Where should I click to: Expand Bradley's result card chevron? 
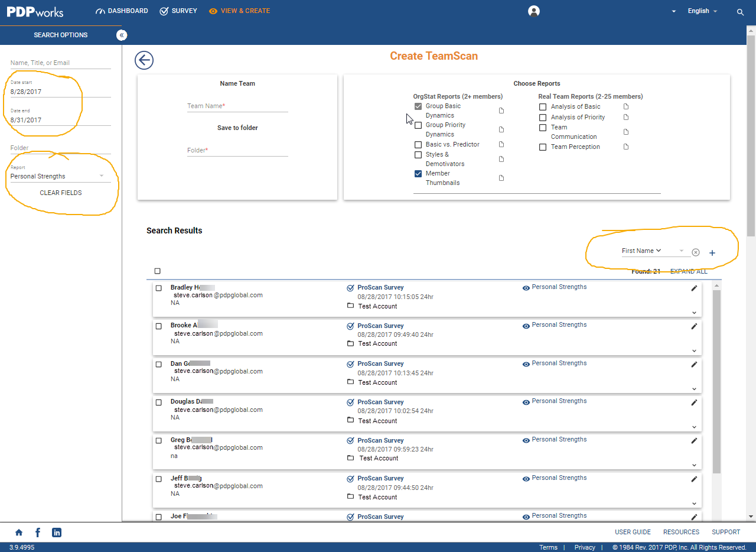pos(694,313)
